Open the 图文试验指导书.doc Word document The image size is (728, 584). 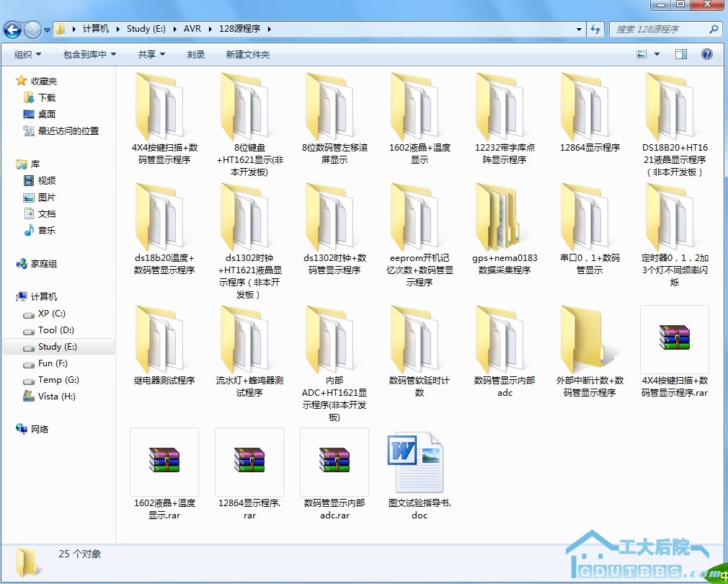(419, 464)
